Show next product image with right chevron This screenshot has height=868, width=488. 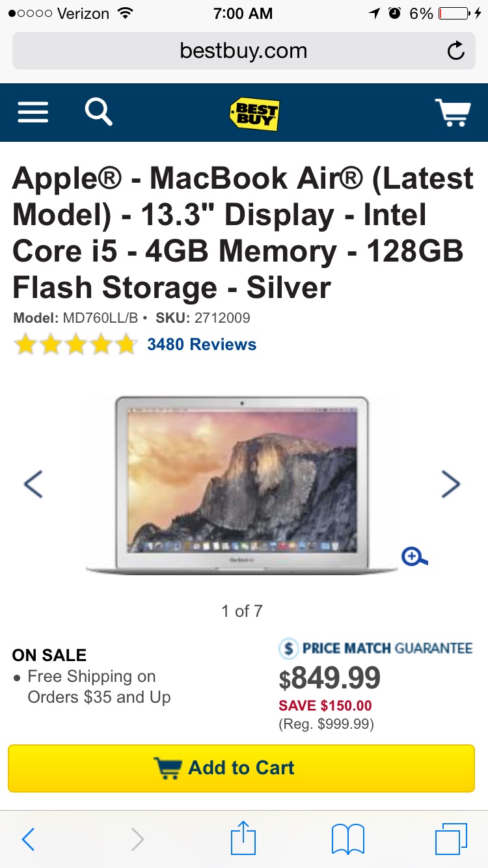click(x=450, y=483)
